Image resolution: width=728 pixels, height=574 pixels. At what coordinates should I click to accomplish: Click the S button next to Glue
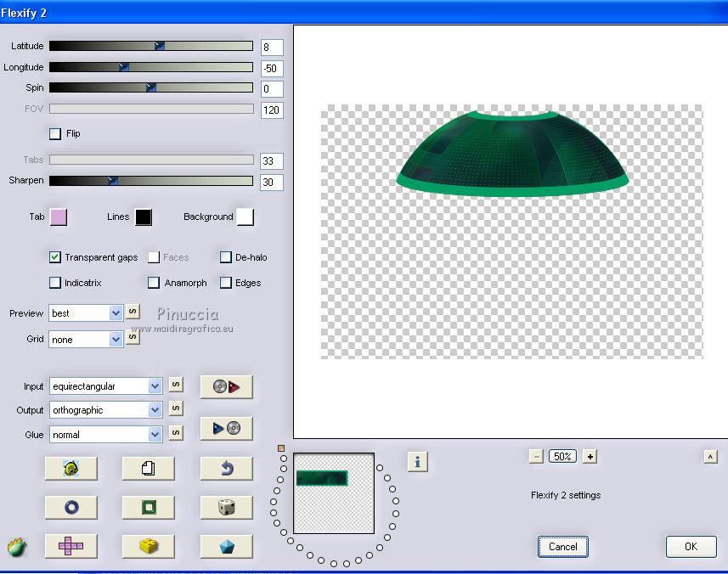(x=176, y=432)
